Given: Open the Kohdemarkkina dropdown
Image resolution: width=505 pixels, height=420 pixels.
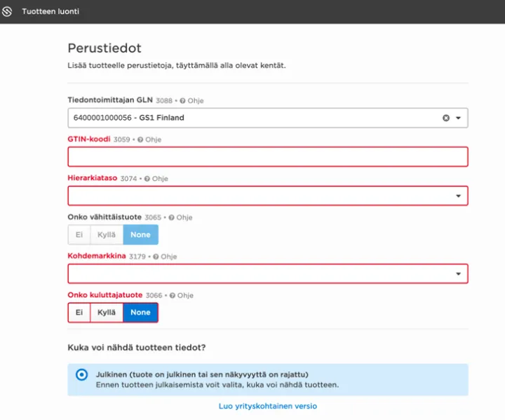Looking at the screenshot, I should (458, 274).
